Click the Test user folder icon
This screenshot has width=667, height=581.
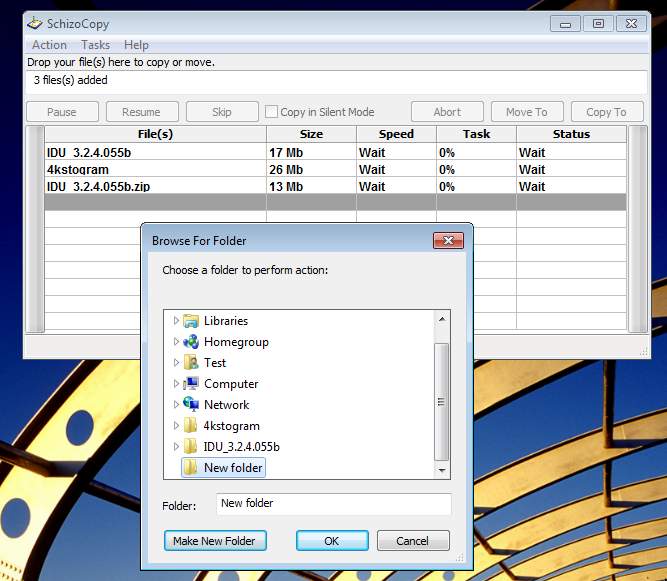[x=190, y=363]
